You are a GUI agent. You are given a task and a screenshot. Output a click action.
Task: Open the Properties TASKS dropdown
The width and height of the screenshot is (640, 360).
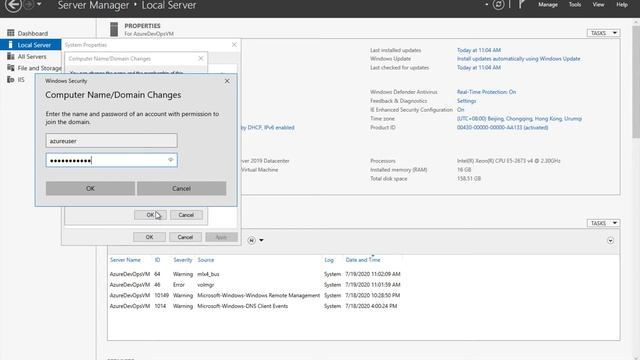click(x=603, y=33)
